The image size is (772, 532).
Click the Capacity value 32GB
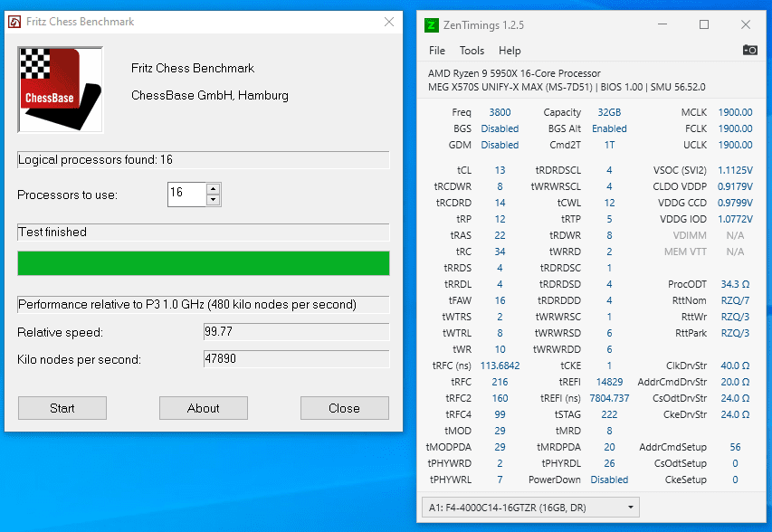click(609, 112)
